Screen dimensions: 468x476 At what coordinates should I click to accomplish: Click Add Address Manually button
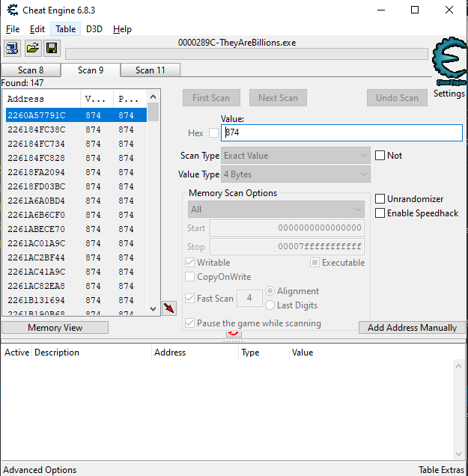tap(412, 328)
